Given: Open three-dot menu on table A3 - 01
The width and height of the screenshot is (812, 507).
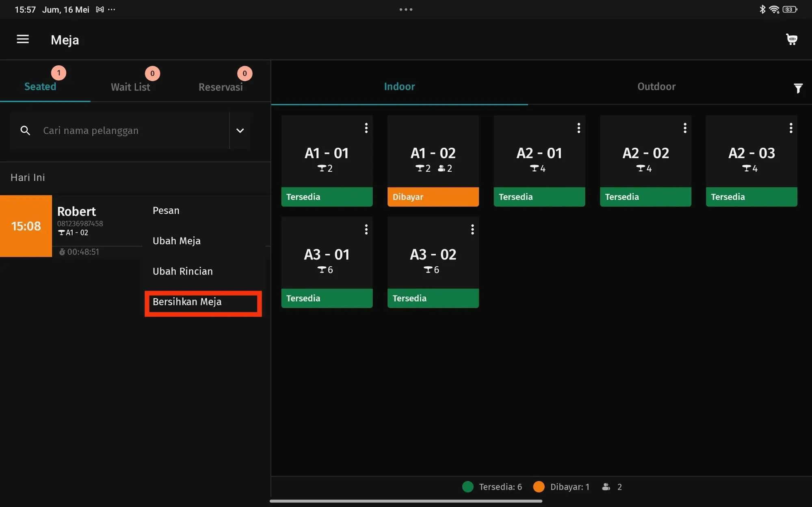Looking at the screenshot, I should [366, 230].
